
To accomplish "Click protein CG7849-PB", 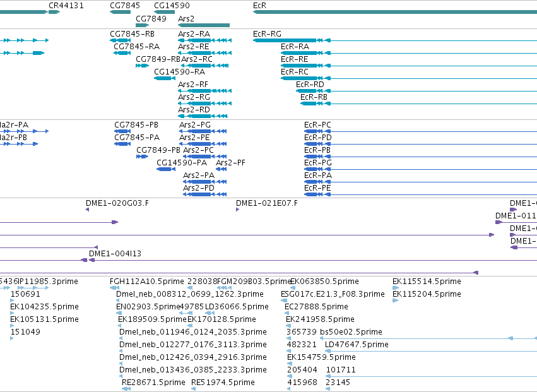I will pos(158,150).
